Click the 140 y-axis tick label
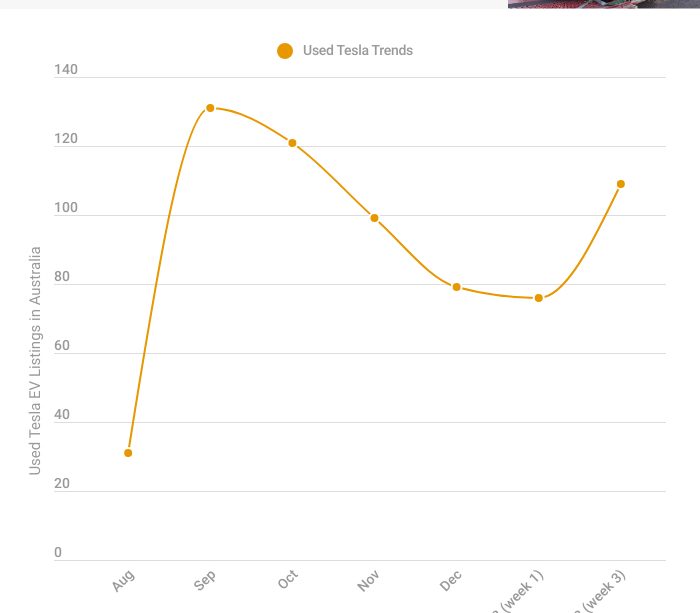The image size is (700, 613). 65,71
